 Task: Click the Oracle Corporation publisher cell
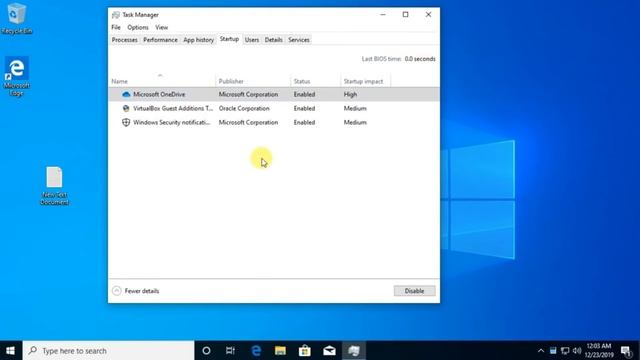[244, 109]
